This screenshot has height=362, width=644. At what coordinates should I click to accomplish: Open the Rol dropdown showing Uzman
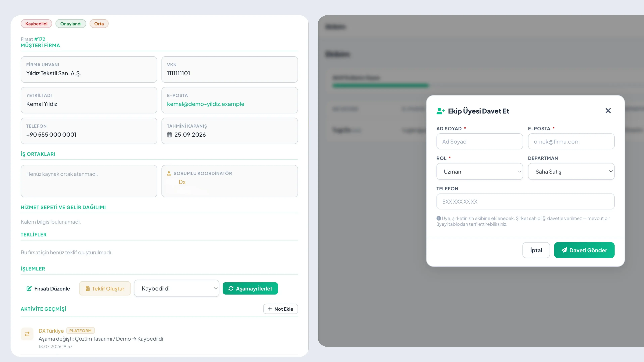pyautogui.click(x=479, y=172)
